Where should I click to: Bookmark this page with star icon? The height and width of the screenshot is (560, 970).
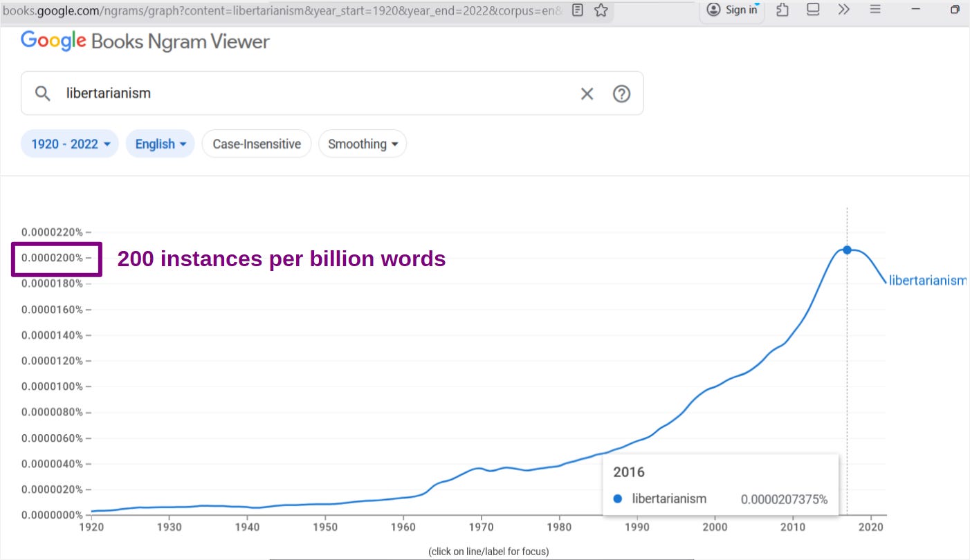click(601, 10)
